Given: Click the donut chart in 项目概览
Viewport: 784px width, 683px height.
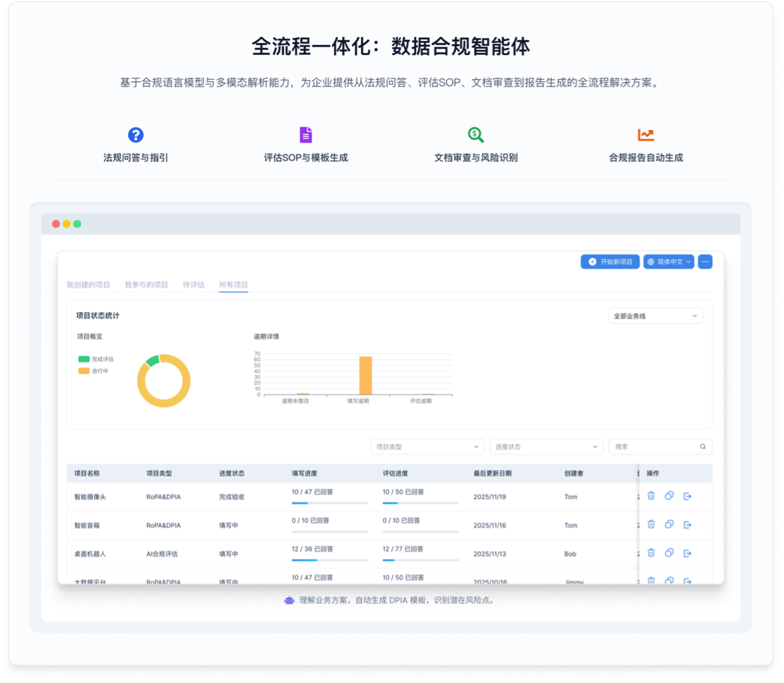Looking at the screenshot, I should pos(164,381).
